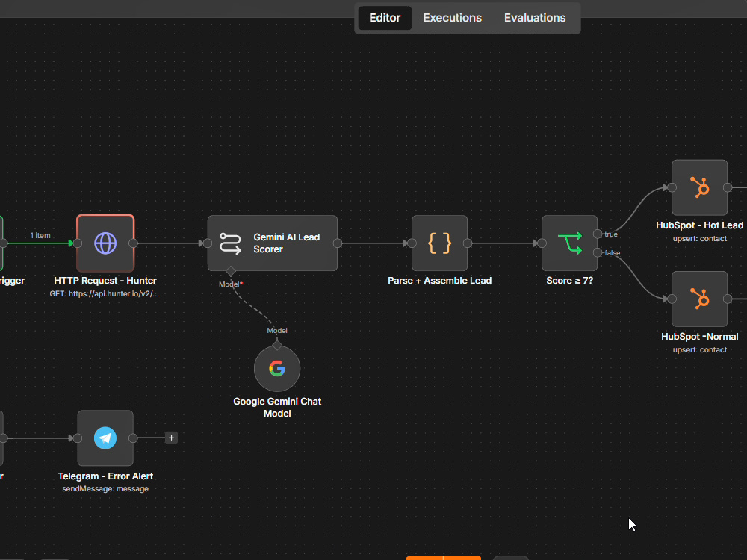Image resolution: width=747 pixels, height=560 pixels.
Task: Click 'upsert: contact' under HubSpot - Hot Lead
Action: 699,239
